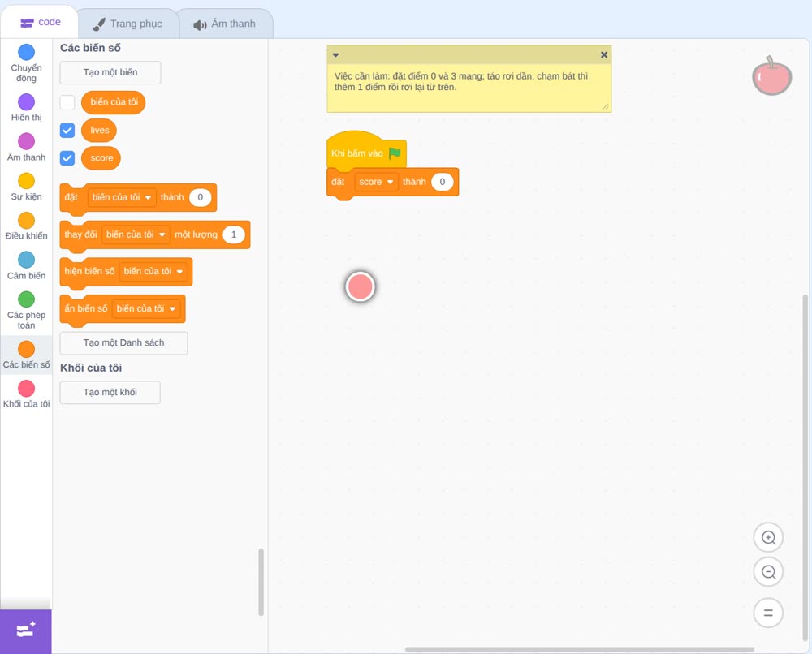This screenshot has height=654, width=812.
Task: Uncheck the score variable checkbox
Action: (x=67, y=157)
